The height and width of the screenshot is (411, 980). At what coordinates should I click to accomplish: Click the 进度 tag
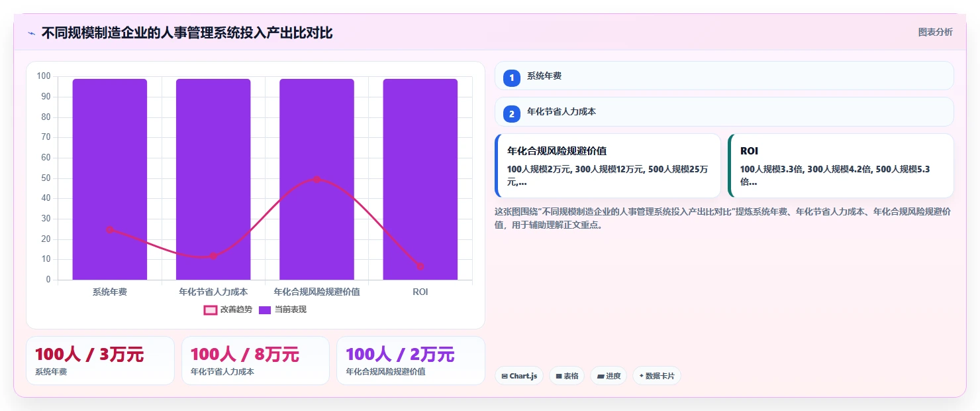pyautogui.click(x=609, y=376)
